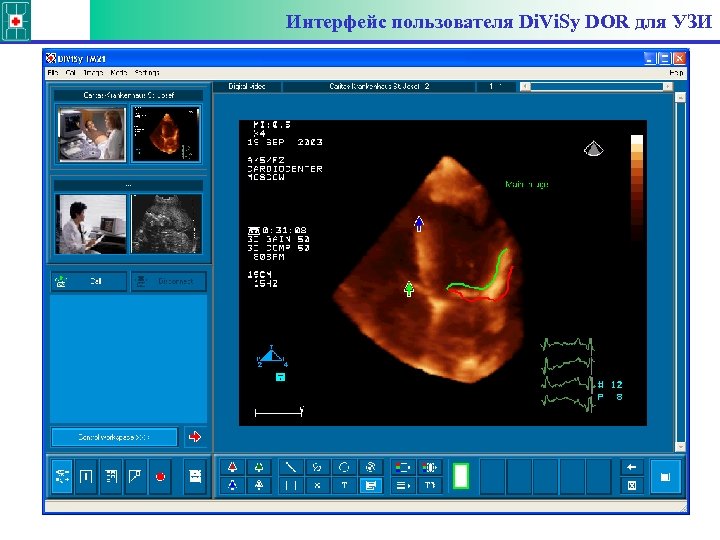The height and width of the screenshot is (540, 720).
Task: Select the red arrow pointer tool
Action: [x=232, y=467]
